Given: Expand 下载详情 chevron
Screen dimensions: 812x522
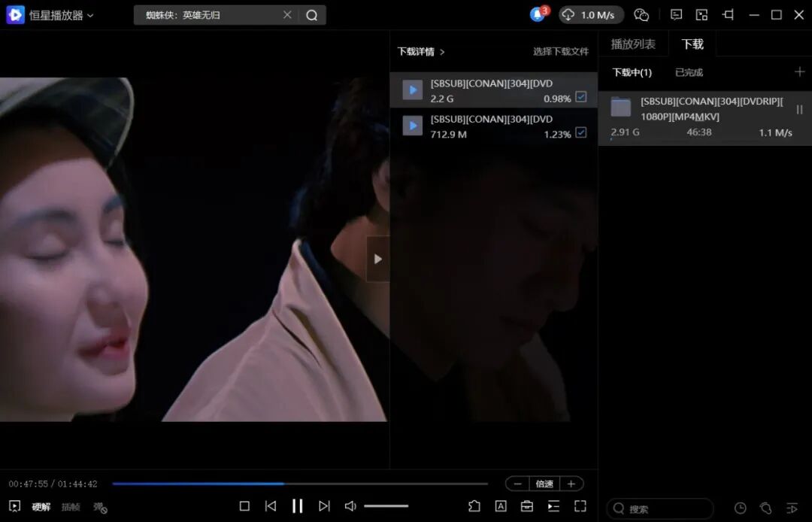Looking at the screenshot, I should click(x=442, y=52).
